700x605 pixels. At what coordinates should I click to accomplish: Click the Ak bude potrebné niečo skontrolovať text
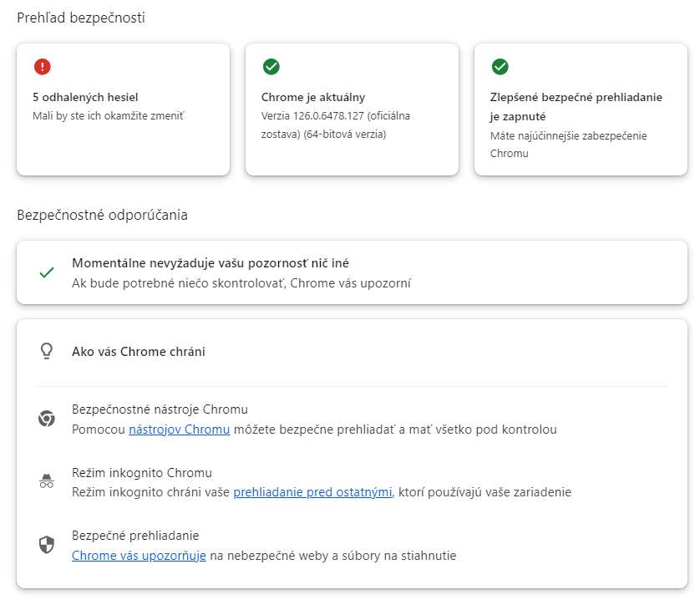click(241, 283)
